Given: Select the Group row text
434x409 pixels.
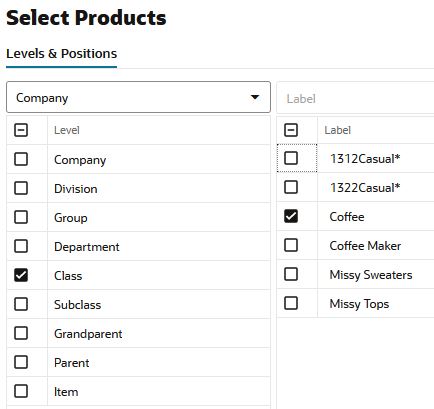Looking at the screenshot, I should click(71, 218).
